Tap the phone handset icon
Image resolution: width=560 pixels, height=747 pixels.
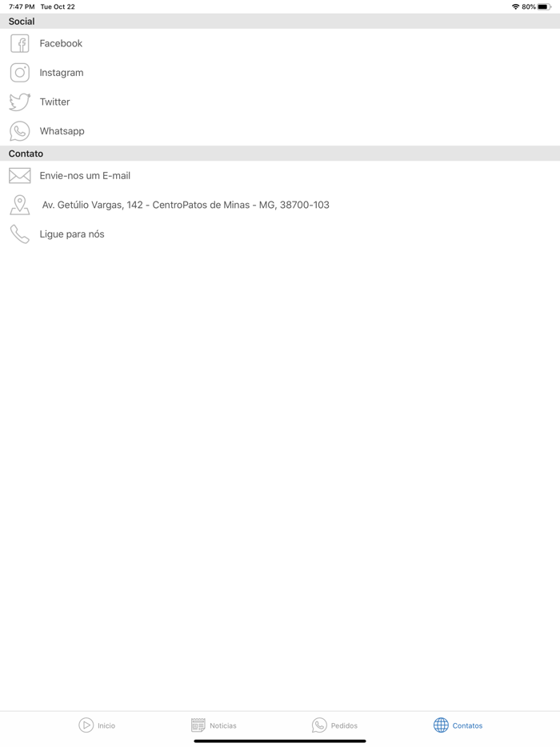19,234
